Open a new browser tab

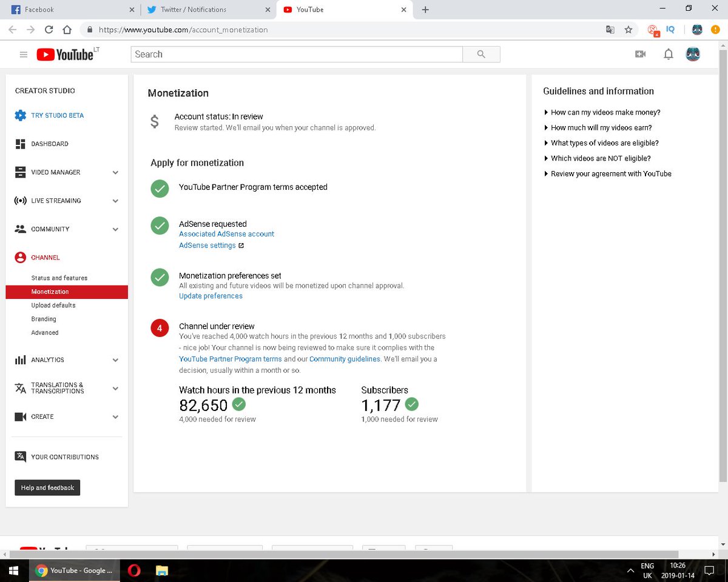425,10
